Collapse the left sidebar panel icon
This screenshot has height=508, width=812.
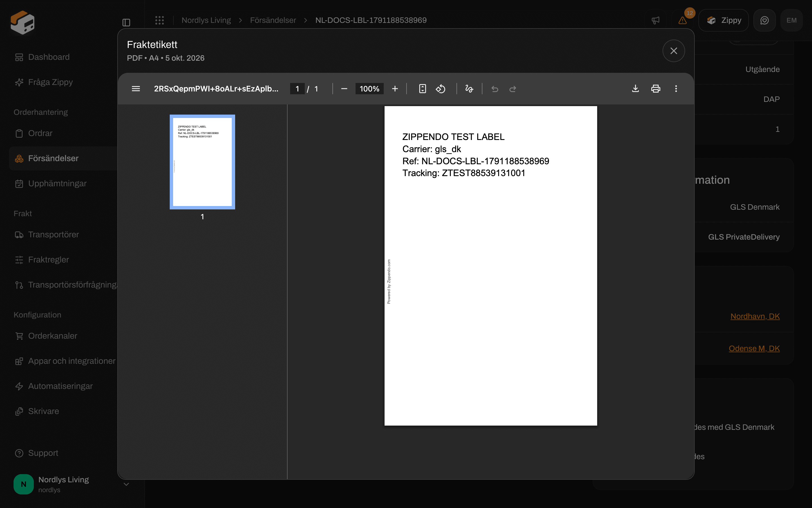[126, 23]
